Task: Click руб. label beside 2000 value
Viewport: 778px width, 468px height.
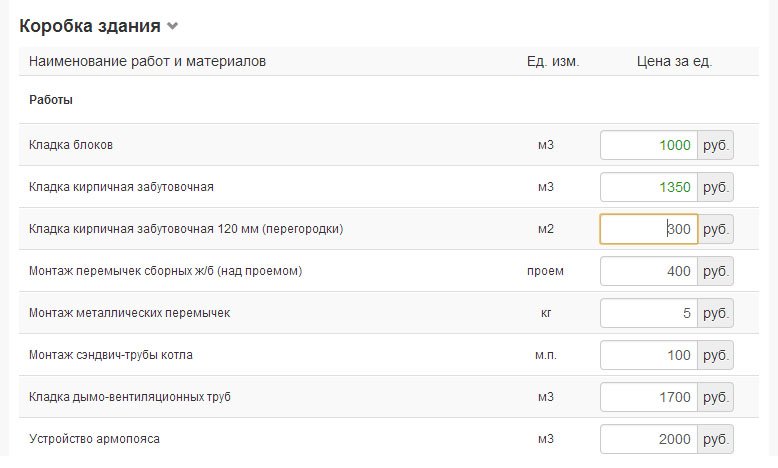Action: (x=715, y=439)
